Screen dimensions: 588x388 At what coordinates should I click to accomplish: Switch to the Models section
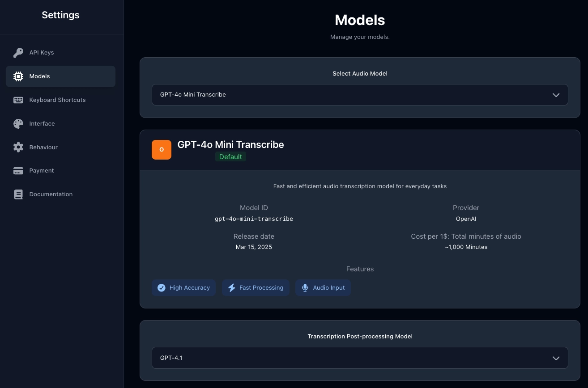tap(39, 76)
